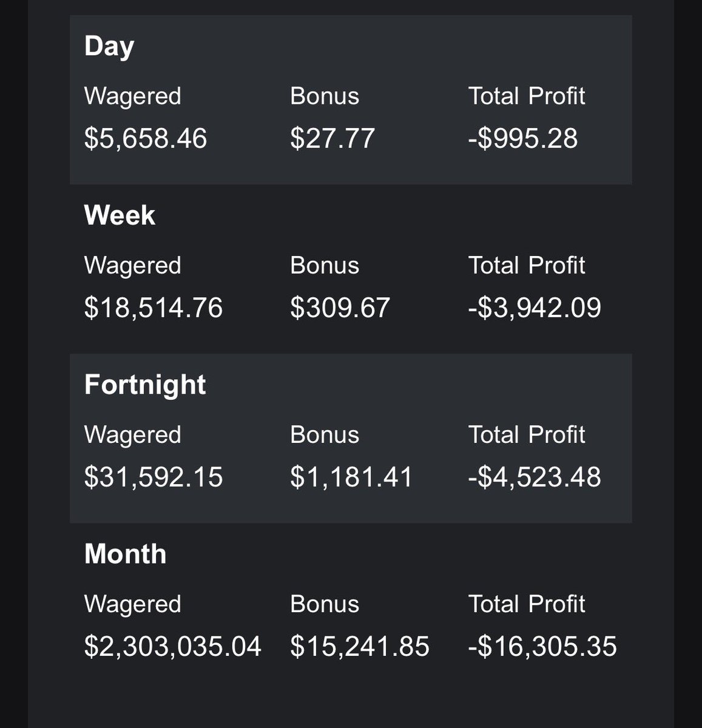
Task: Click the Wagered label under Day
Action: pyautogui.click(x=132, y=96)
